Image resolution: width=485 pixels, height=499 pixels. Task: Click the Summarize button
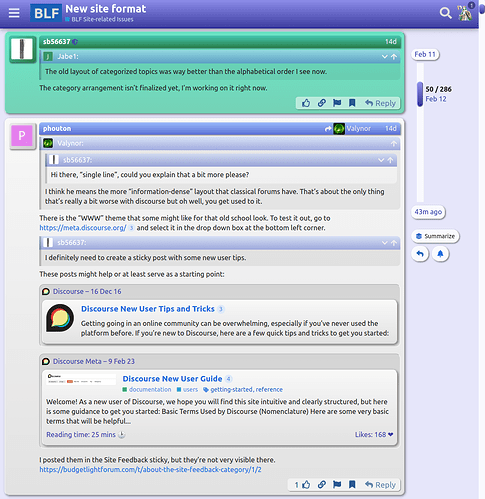pyautogui.click(x=435, y=236)
